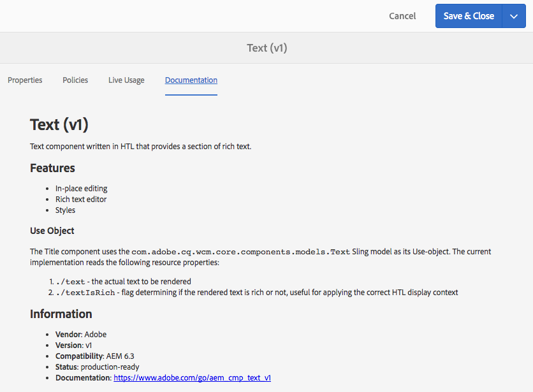Cancel the component editing

pos(402,16)
